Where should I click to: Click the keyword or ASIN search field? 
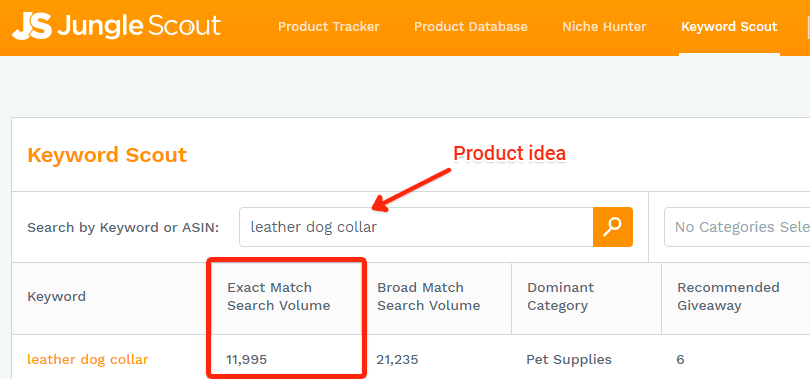point(416,227)
